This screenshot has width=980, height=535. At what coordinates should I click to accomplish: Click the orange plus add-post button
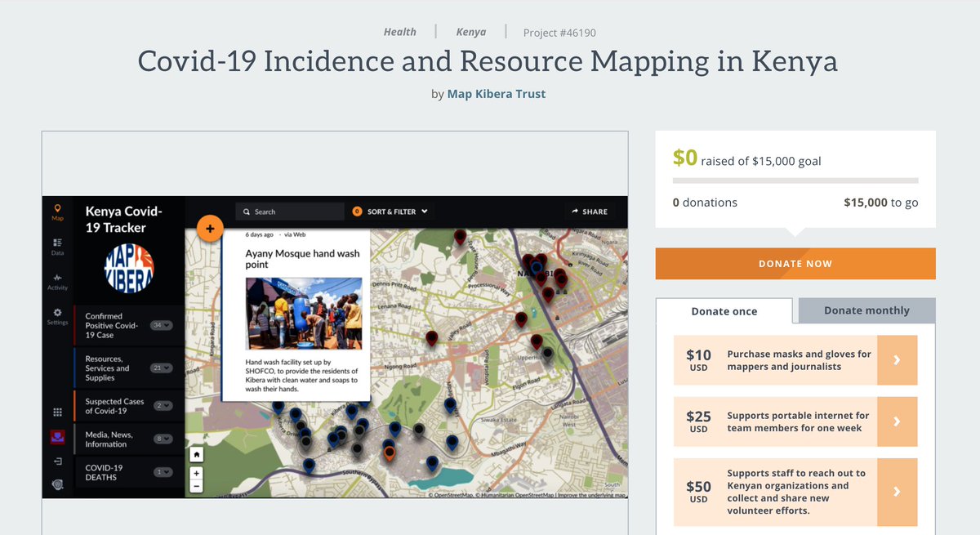click(x=210, y=229)
